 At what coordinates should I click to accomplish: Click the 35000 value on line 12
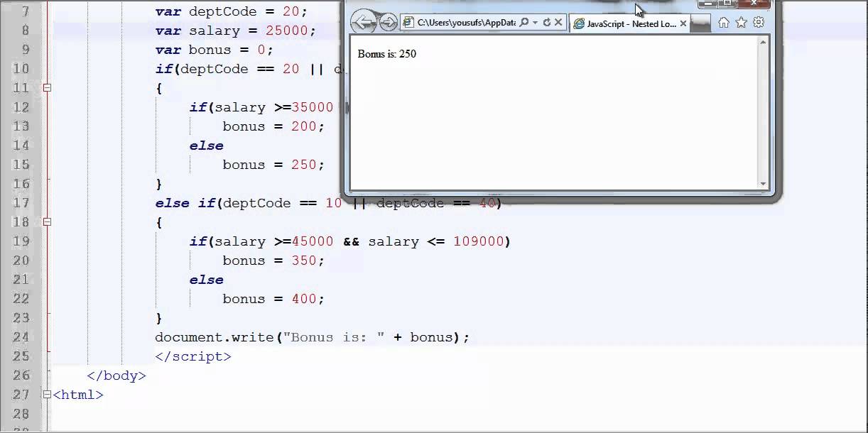pyautogui.click(x=313, y=107)
